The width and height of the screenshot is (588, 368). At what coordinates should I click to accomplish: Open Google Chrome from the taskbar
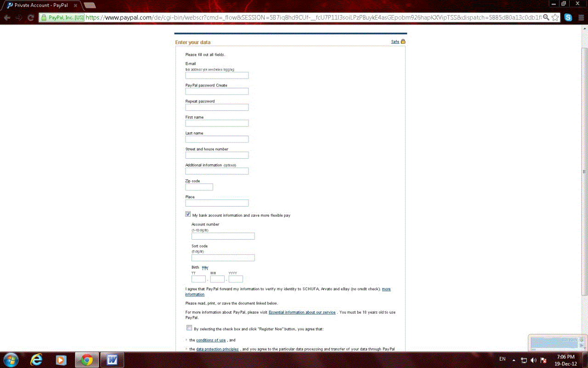[x=86, y=359]
